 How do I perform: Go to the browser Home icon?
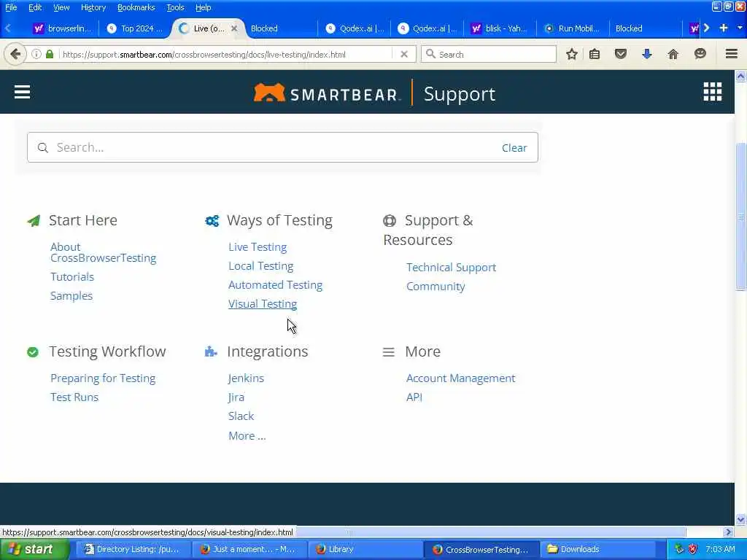(673, 54)
